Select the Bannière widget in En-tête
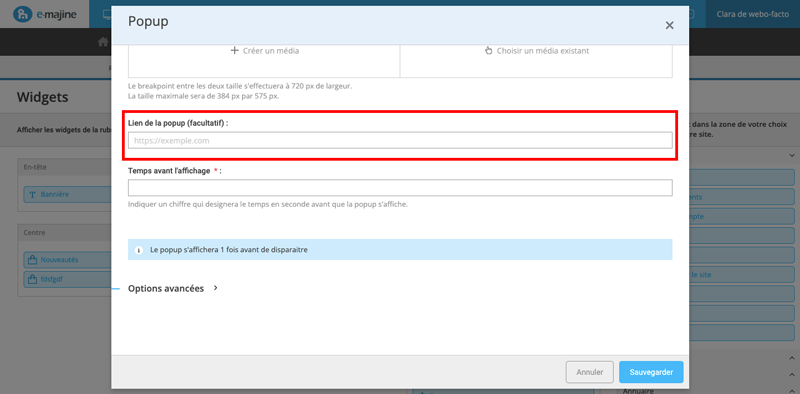Viewport: 800px width, 394px height. (x=67, y=194)
